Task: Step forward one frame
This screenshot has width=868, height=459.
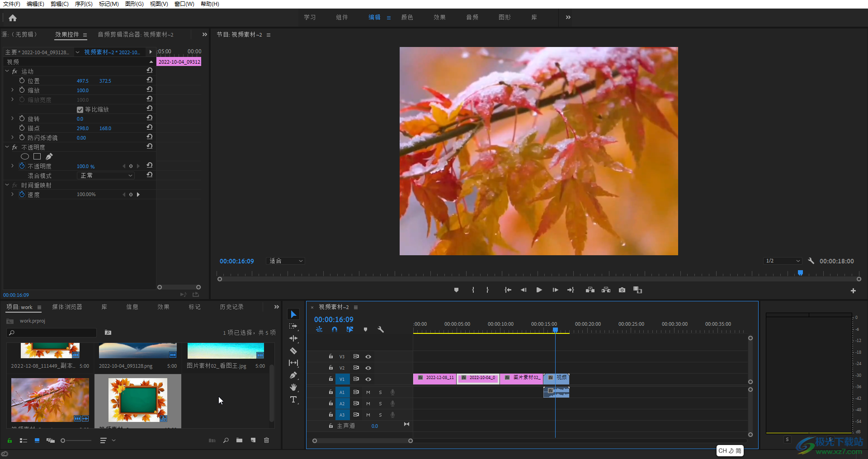Action: click(555, 290)
